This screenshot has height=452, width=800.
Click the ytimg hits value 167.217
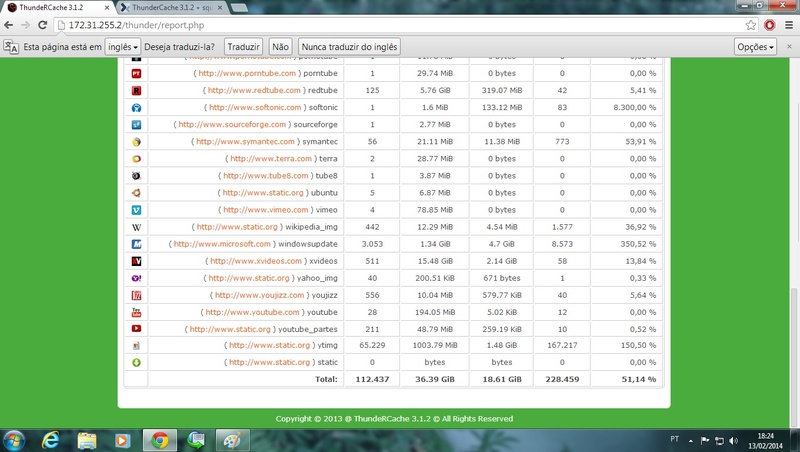click(x=562, y=345)
